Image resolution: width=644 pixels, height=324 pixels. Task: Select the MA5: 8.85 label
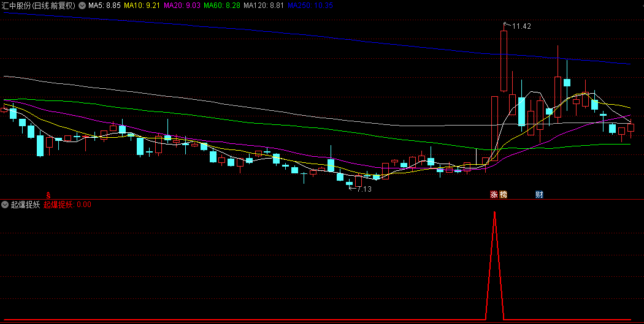(x=104, y=6)
